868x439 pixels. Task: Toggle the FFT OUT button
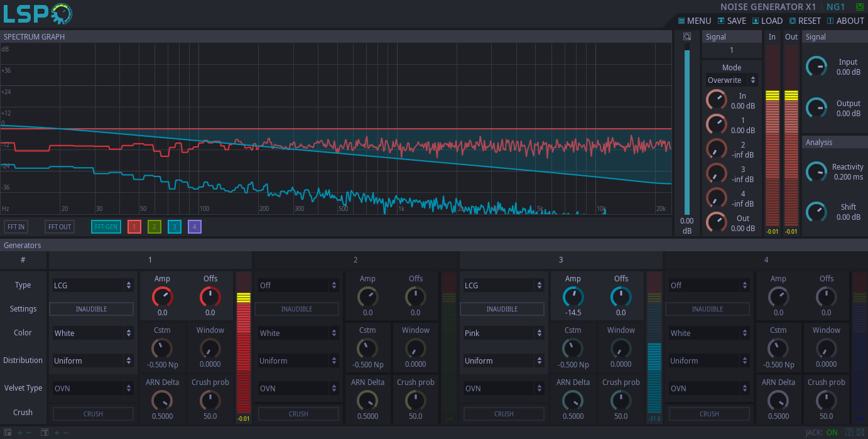tap(60, 227)
